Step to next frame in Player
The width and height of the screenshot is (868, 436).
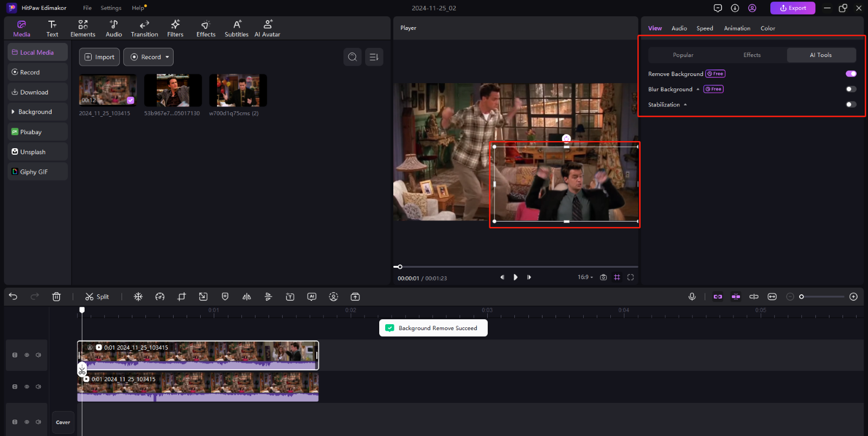click(529, 277)
